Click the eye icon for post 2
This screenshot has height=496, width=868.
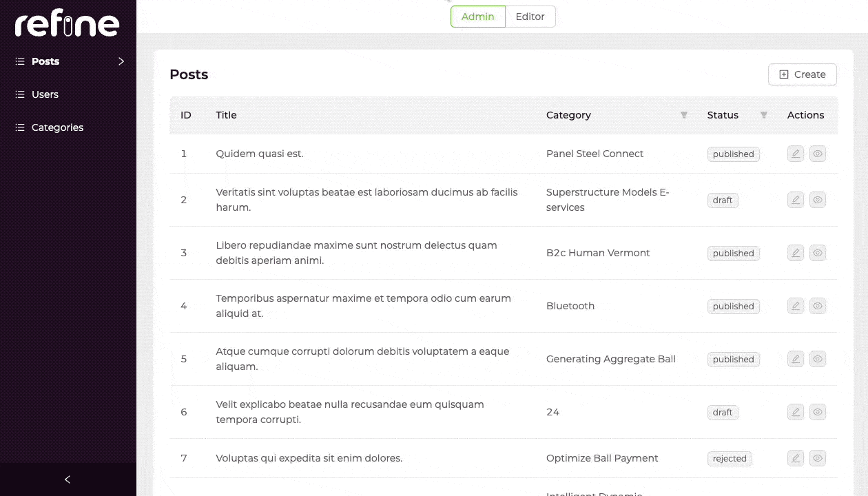click(x=818, y=200)
